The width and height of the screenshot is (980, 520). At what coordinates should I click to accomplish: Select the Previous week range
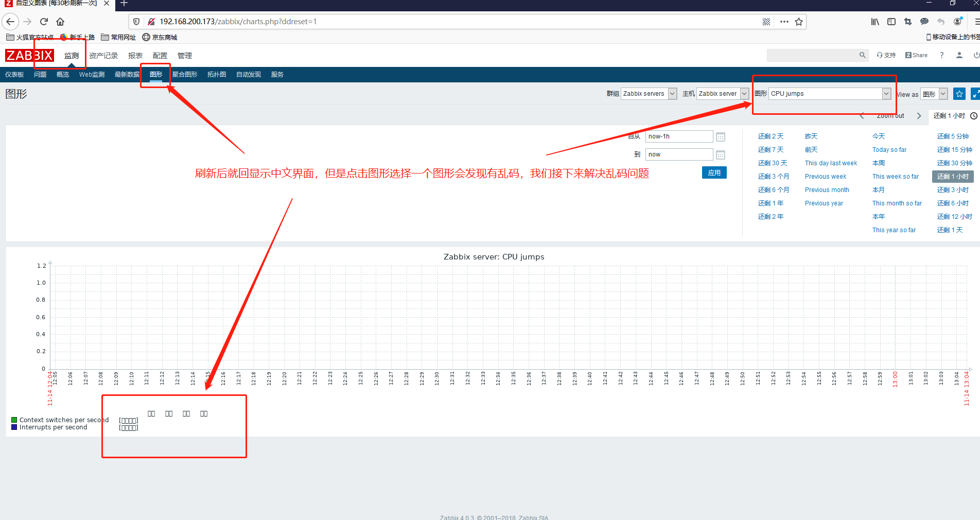(x=826, y=177)
